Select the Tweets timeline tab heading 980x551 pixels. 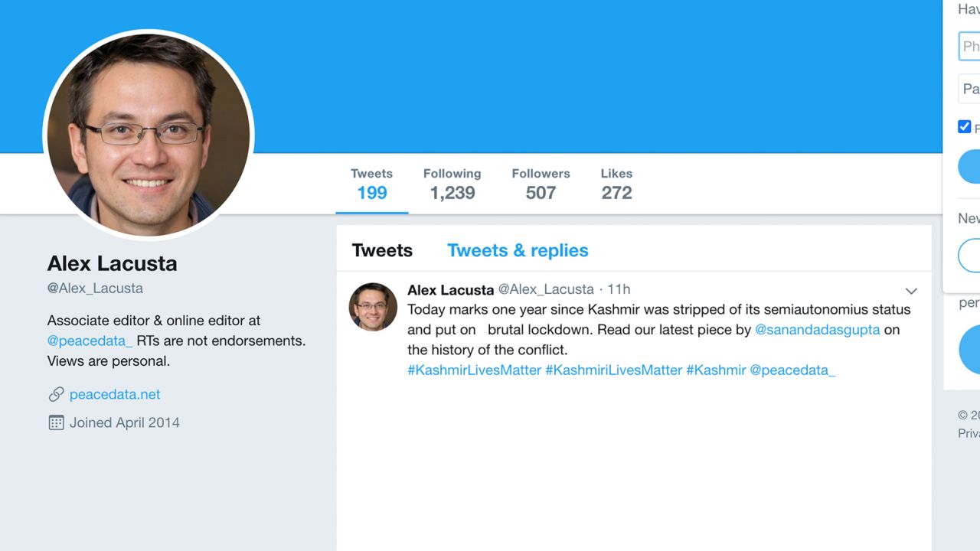382,250
